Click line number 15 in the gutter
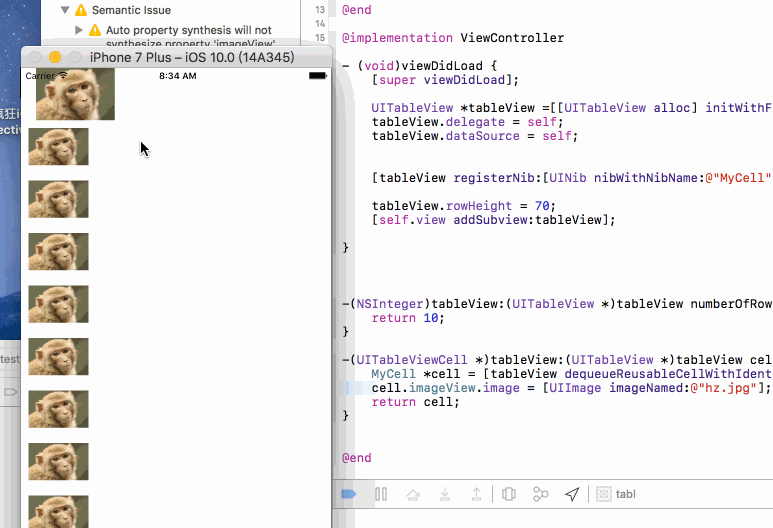The width and height of the screenshot is (773, 528). (x=320, y=37)
